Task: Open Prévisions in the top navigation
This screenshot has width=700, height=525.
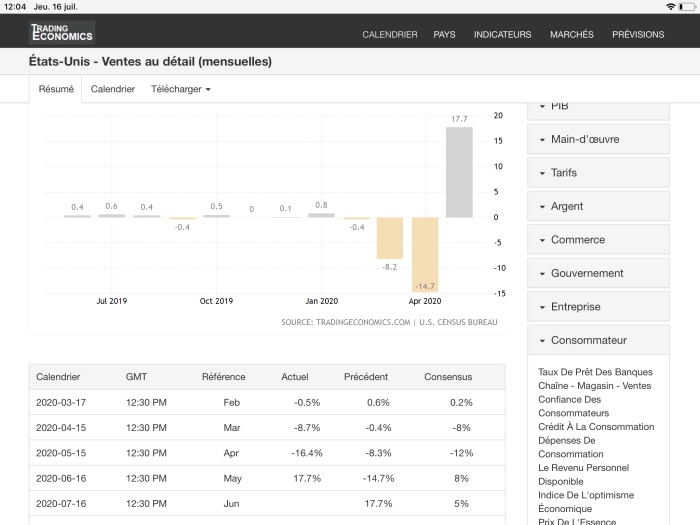Action: coord(637,34)
